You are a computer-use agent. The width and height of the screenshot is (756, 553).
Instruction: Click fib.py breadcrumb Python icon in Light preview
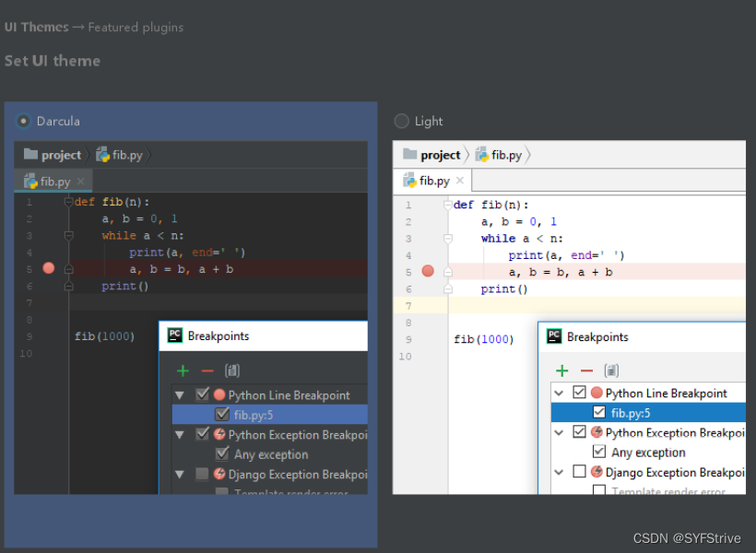click(x=481, y=155)
